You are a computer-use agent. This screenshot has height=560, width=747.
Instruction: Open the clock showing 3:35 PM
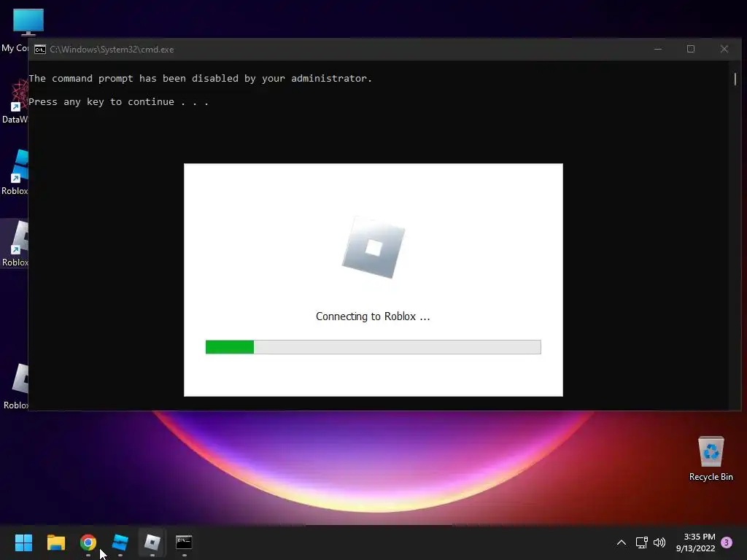click(695, 542)
